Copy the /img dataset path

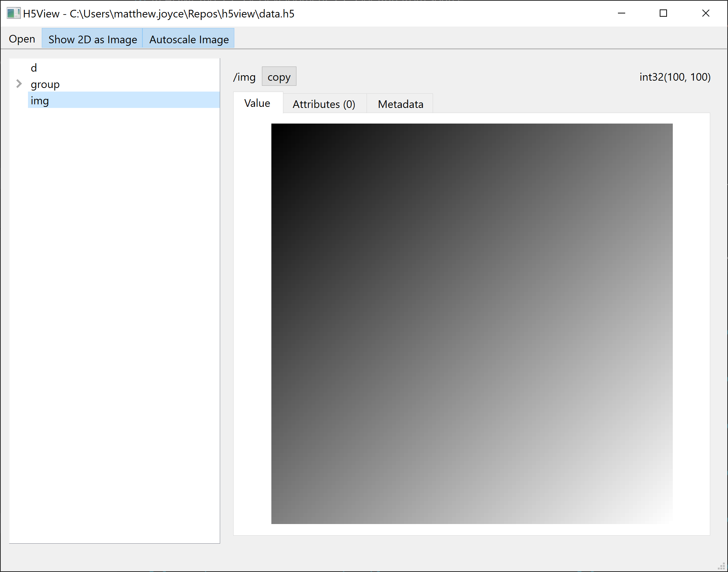pyautogui.click(x=279, y=76)
